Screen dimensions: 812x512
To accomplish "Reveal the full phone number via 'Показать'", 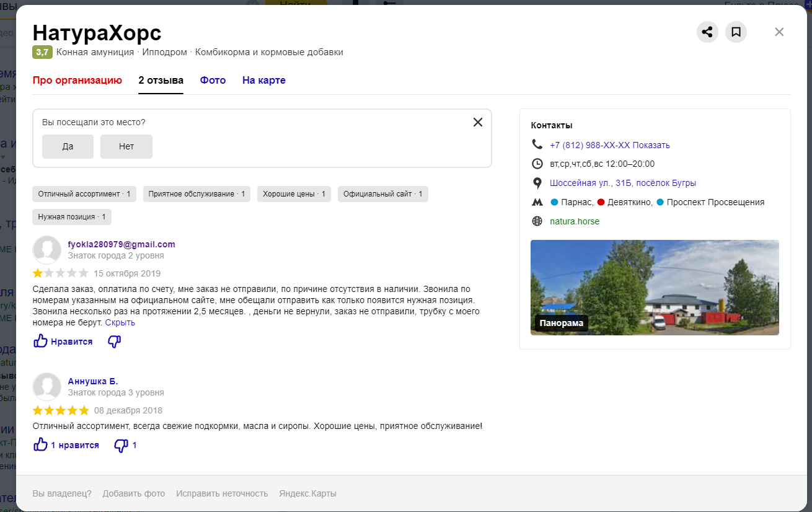I will pos(651,145).
